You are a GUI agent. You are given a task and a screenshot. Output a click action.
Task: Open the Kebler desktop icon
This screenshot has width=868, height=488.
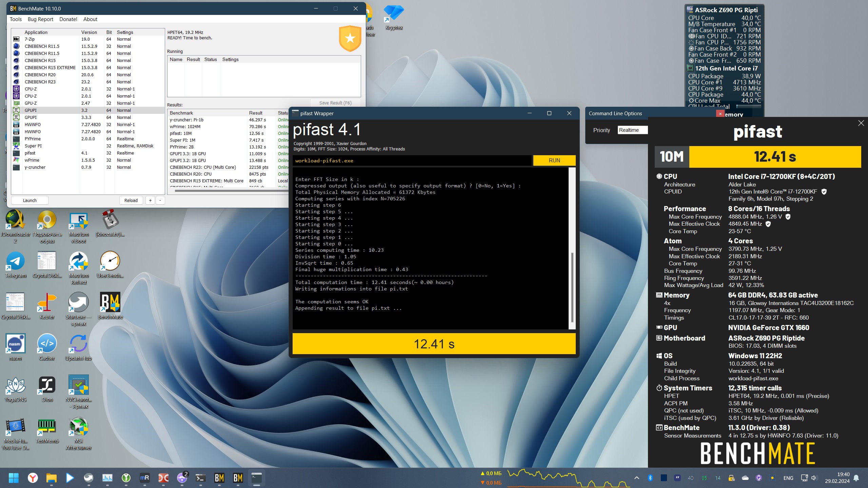[x=47, y=306]
